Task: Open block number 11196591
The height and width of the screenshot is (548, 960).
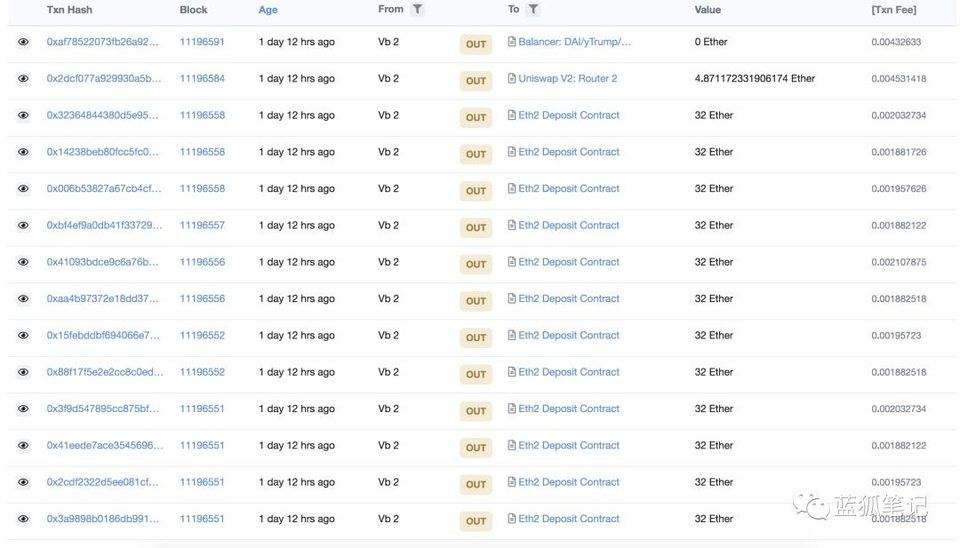Action: (202, 42)
